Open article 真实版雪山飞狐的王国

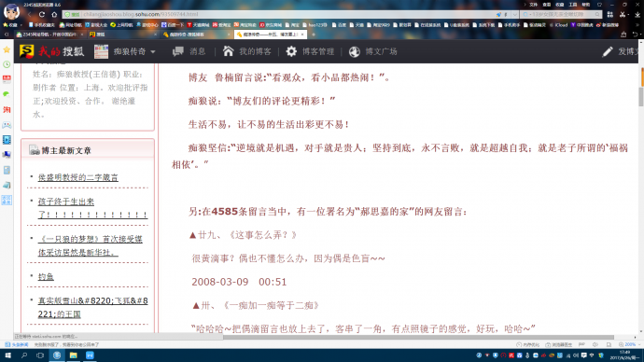tap(92, 307)
